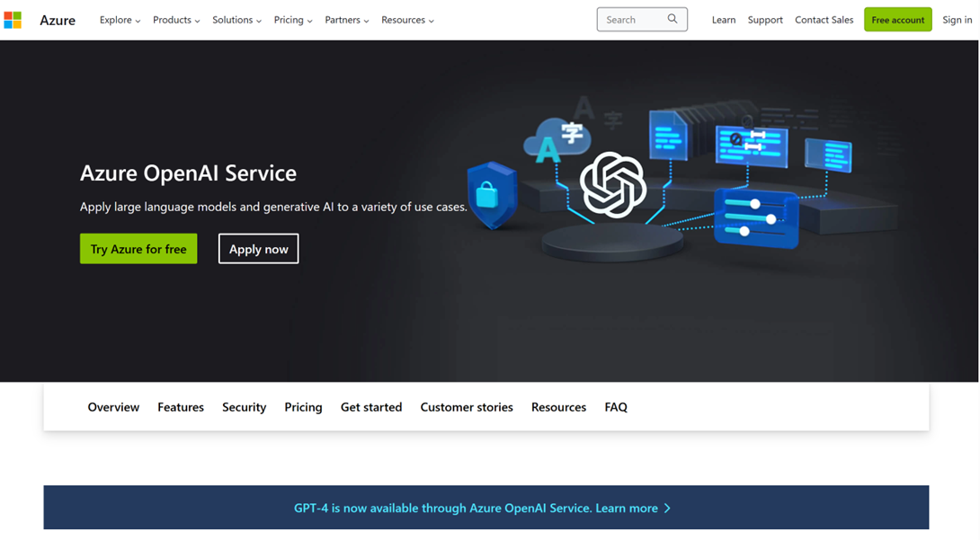The height and width of the screenshot is (540, 980).
Task: Expand the Products dropdown menu
Action: pyautogui.click(x=176, y=20)
